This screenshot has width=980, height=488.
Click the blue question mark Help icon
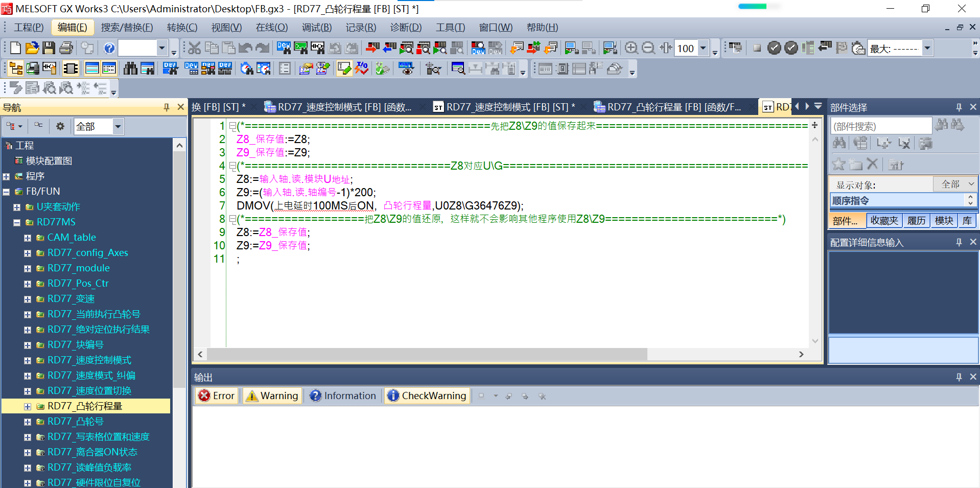[x=109, y=48]
